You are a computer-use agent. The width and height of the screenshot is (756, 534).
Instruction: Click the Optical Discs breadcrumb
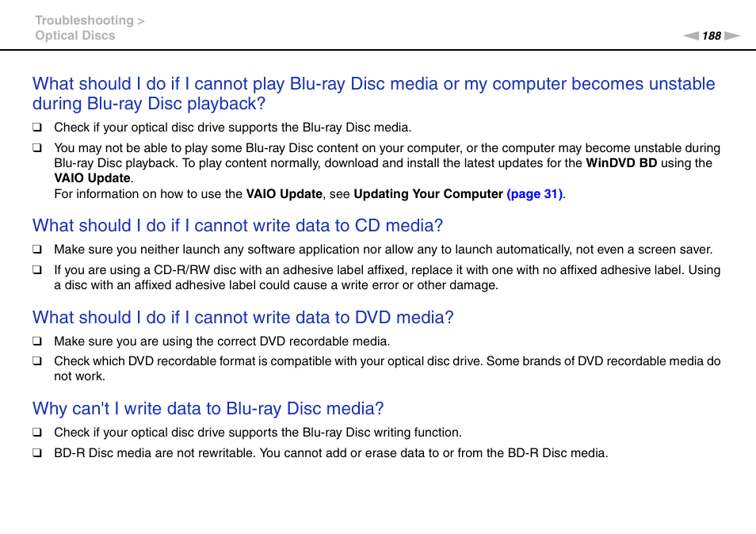pyautogui.click(x=75, y=36)
